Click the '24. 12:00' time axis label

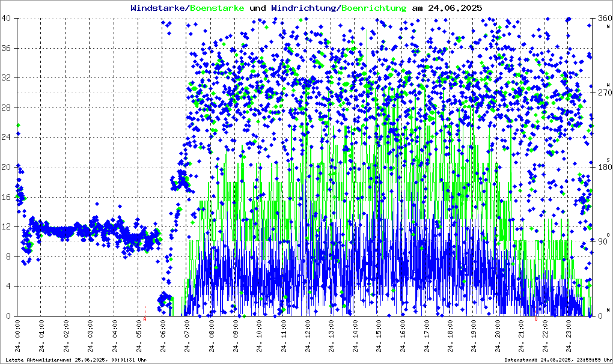(x=307, y=336)
